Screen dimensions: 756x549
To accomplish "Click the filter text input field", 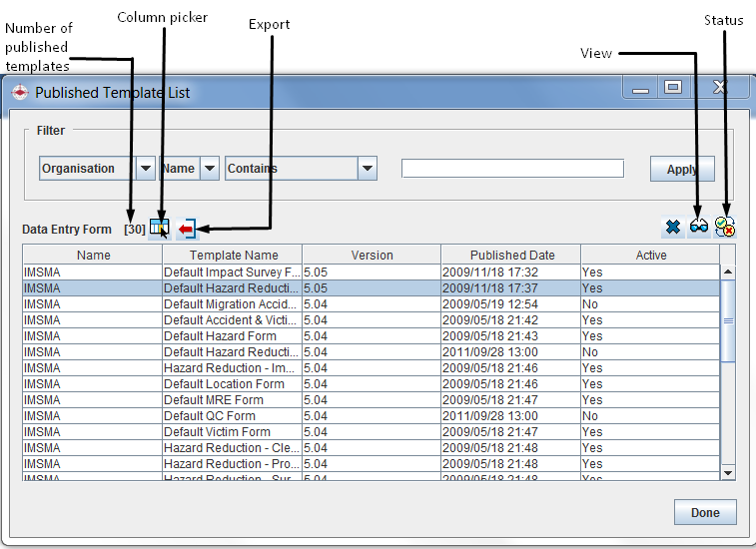I will [512, 169].
